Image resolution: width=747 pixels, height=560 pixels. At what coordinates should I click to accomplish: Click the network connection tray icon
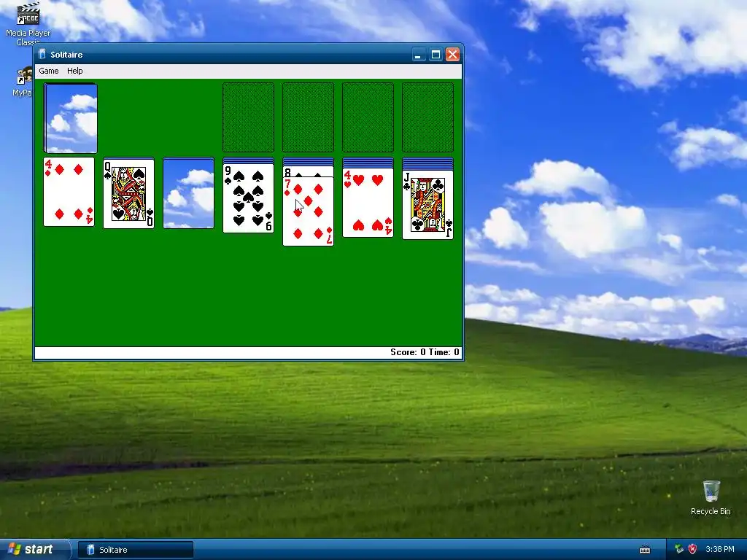pos(678,550)
